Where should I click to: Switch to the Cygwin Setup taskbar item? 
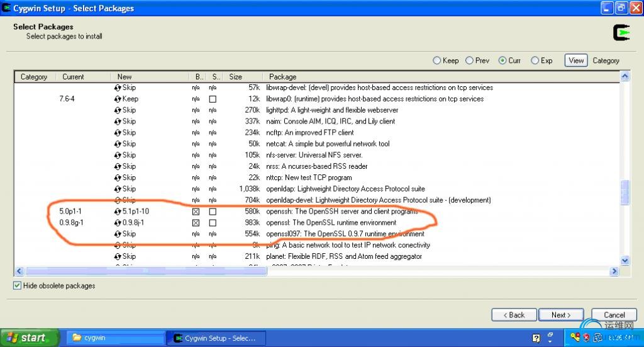(216, 338)
